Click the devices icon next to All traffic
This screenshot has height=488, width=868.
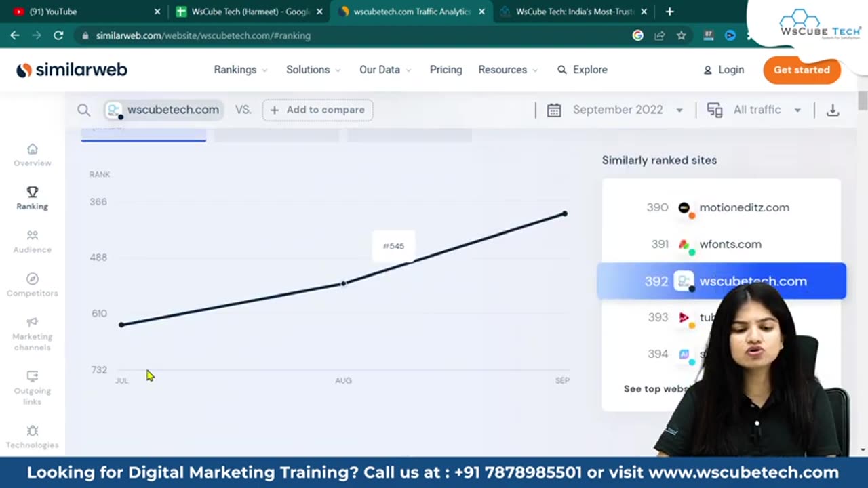pyautogui.click(x=715, y=110)
